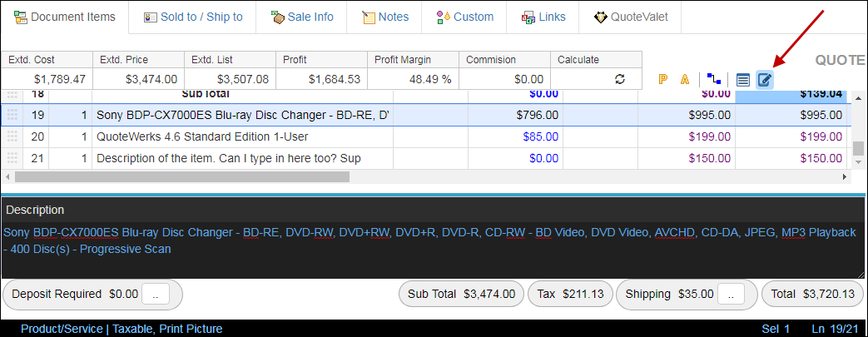Switch to the Notes tab

click(x=384, y=17)
